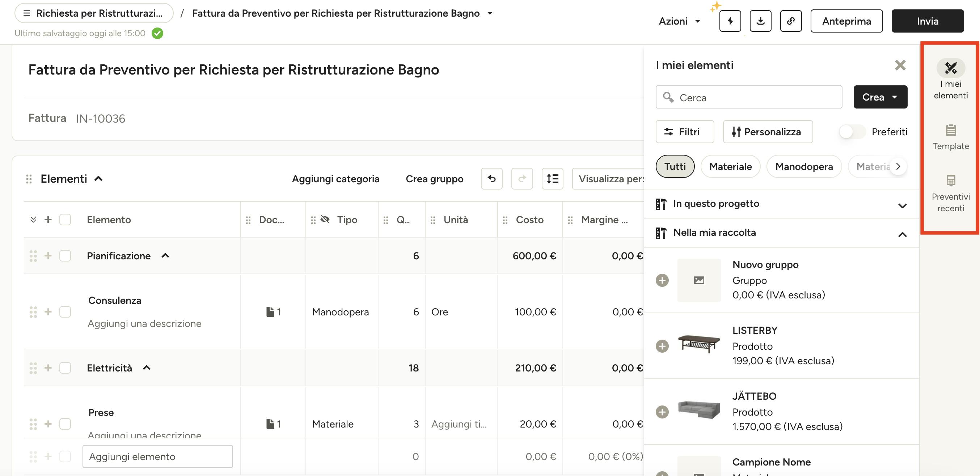The image size is (980, 476).
Task: Open the Visualizza per dropdown
Action: 608,179
